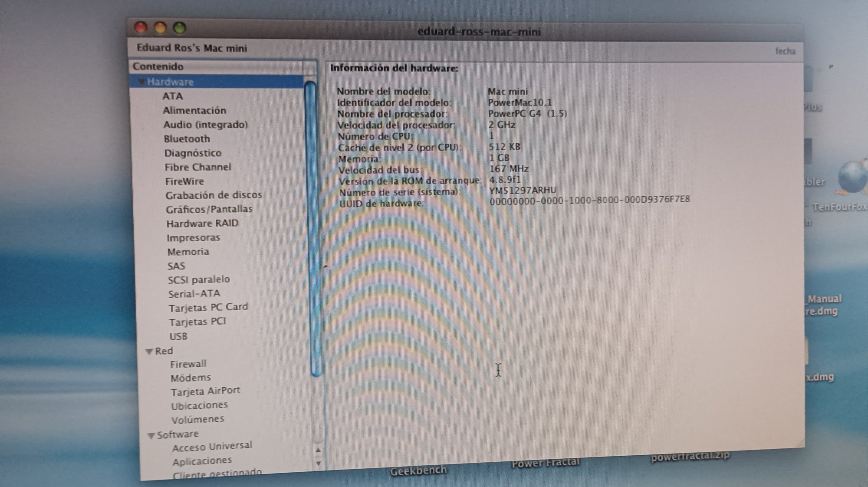Screen dimensions: 868x487
Task: Click the red close window button
Action: 141,28
